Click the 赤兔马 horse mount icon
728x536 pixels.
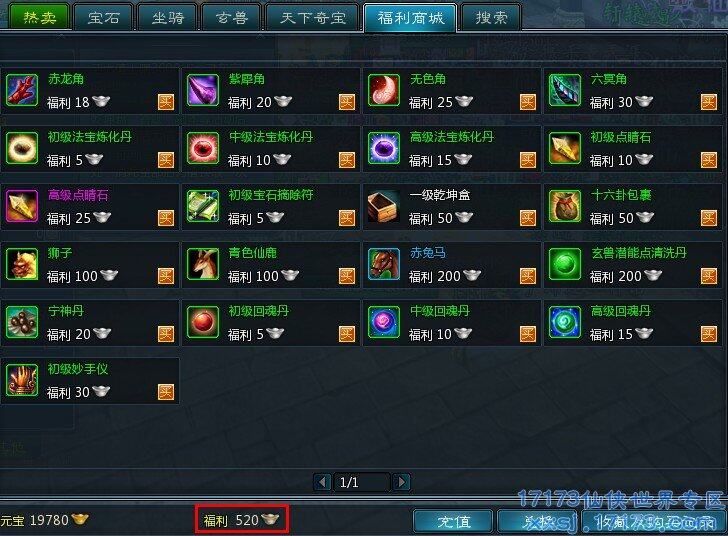click(384, 264)
